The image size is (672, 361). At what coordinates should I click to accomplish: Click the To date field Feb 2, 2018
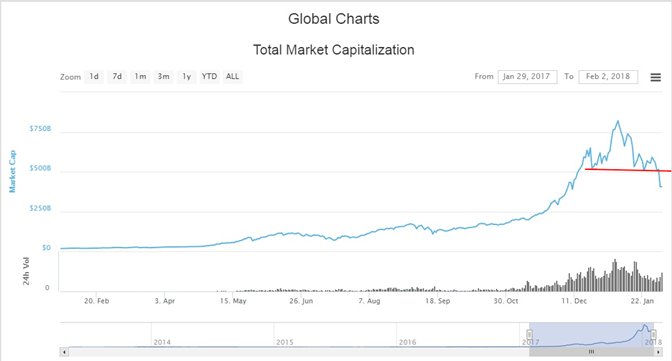click(x=608, y=77)
